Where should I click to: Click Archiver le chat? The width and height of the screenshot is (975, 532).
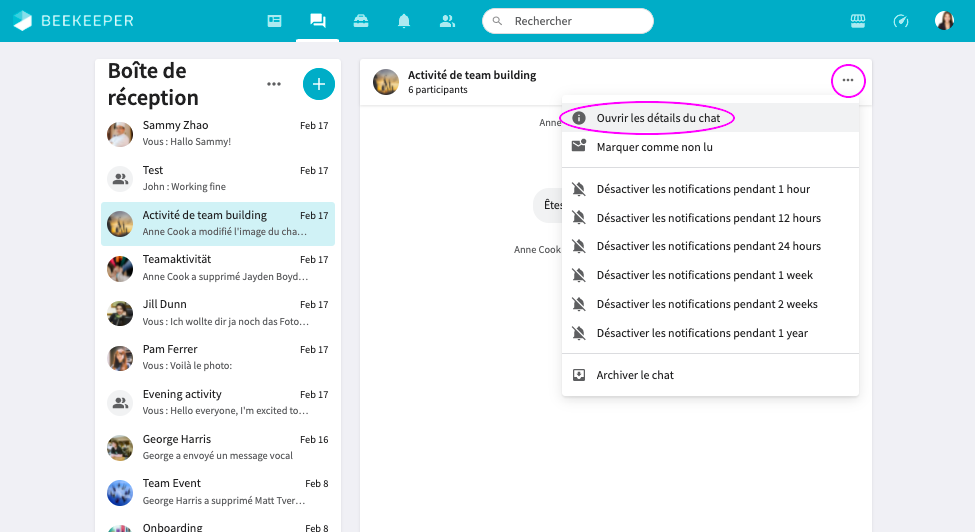click(x=635, y=375)
